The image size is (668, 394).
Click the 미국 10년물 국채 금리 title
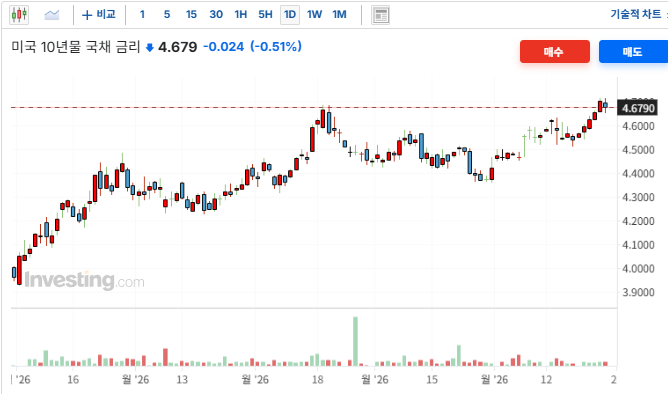click(x=75, y=46)
